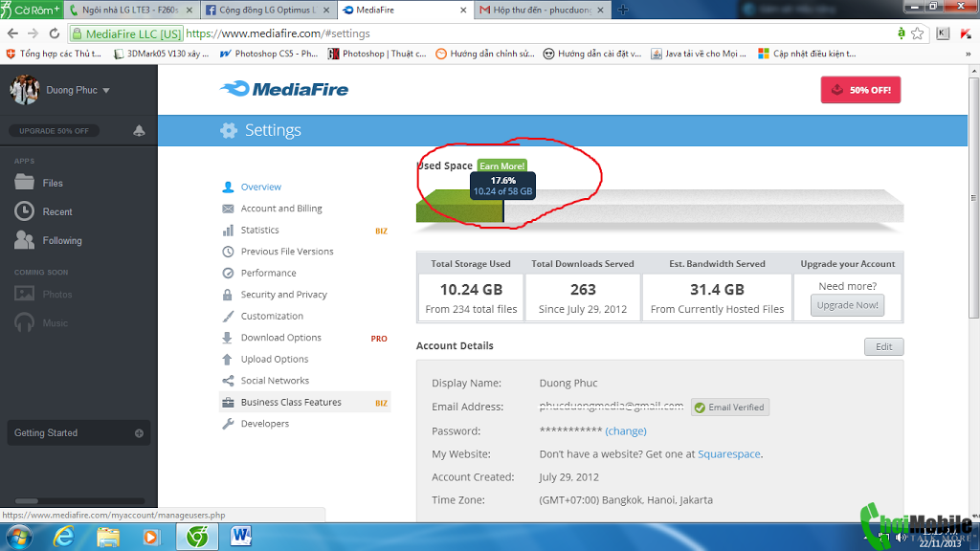Click the 31.4 GB bandwidth value
980x551 pixels.
coord(717,290)
